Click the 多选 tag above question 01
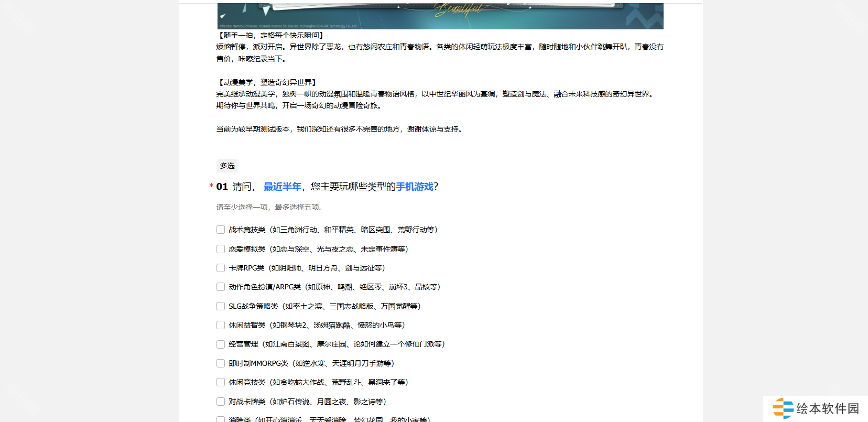This screenshot has width=868, height=422. [x=227, y=166]
